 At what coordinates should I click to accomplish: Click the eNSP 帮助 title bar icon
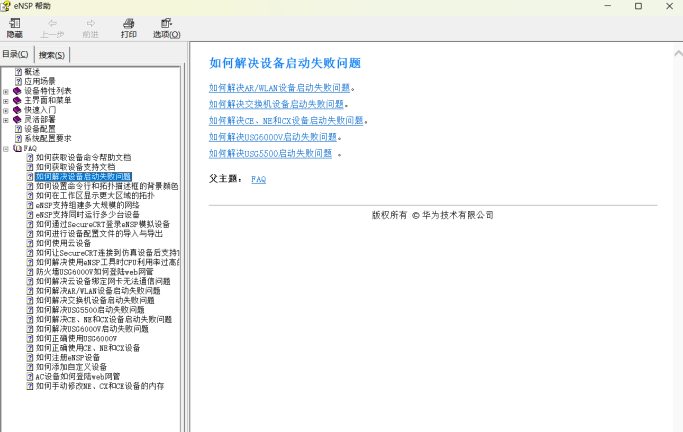(x=6, y=6)
